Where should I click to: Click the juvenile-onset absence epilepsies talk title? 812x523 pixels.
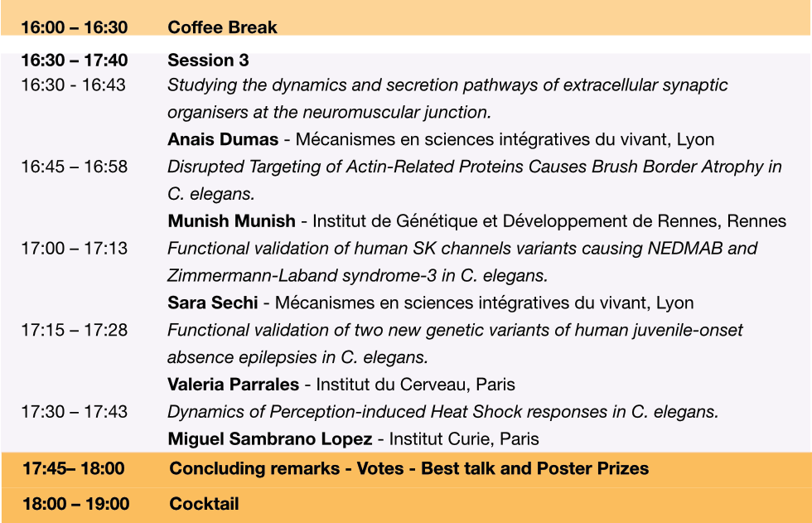(455, 331)
